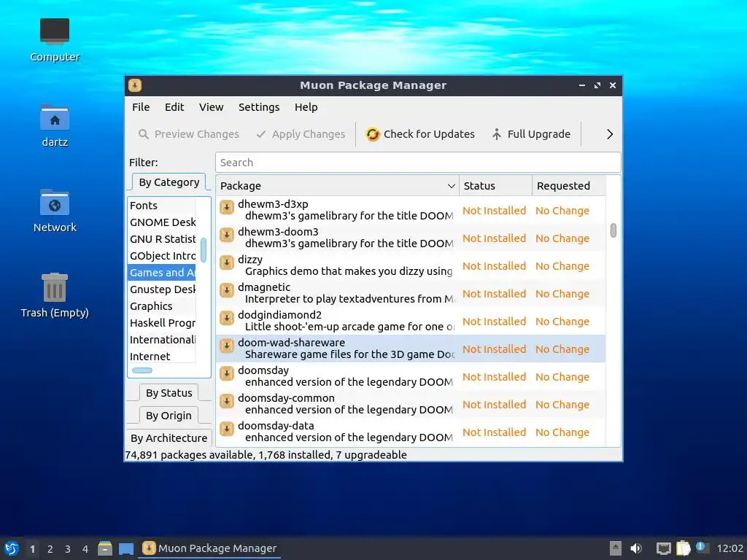Click the dhewm3-d3xp package icon
Screen dimensions: 747x560
pos(227,208)
